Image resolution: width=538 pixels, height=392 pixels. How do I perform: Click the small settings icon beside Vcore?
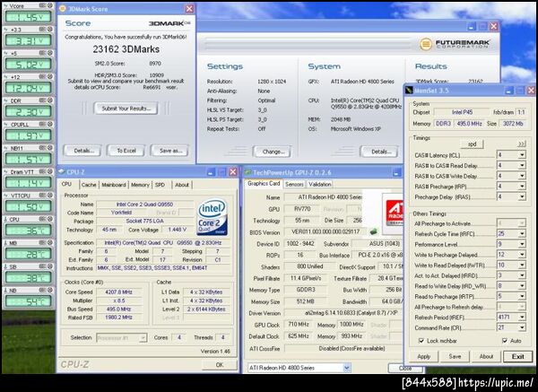pyautogui.click(x=42, y=5)
